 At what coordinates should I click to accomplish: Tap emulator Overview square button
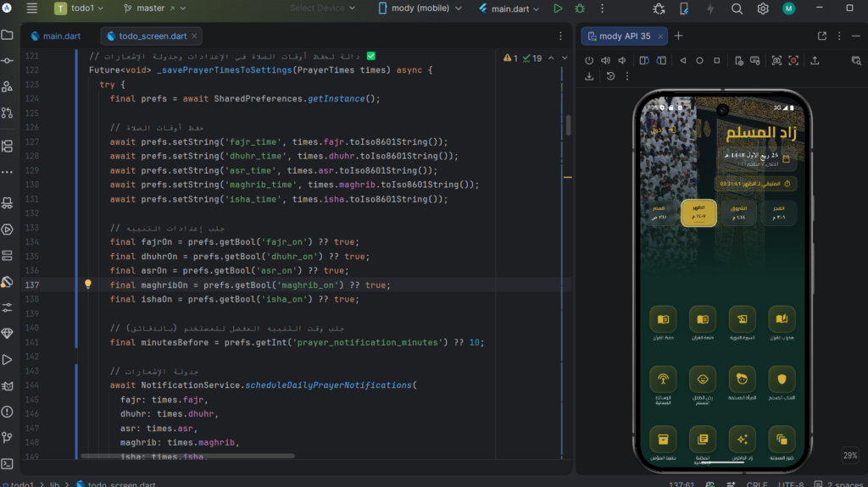pos(717,60)
